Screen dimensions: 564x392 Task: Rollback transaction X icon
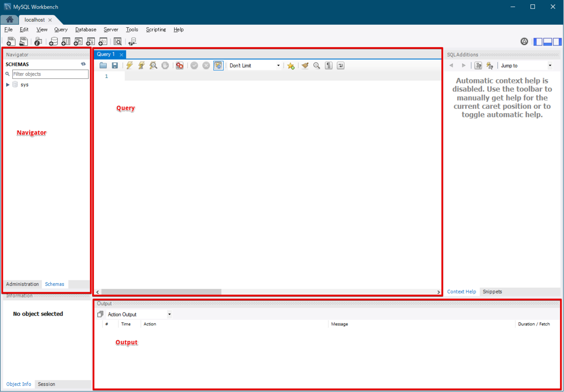(206, 66)
